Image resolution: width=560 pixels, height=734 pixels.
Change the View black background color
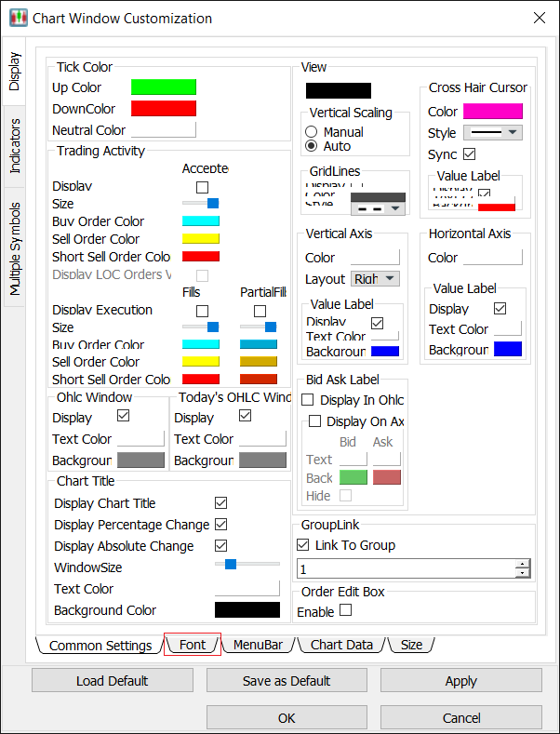339,90
